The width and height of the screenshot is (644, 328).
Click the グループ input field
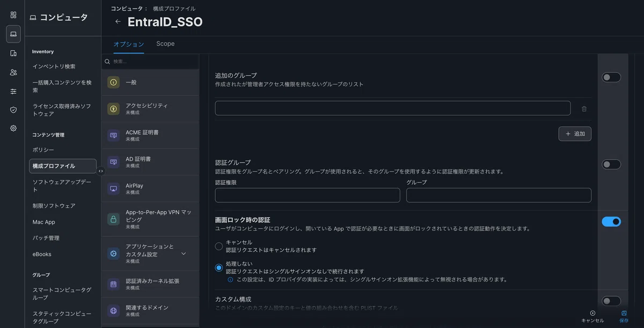(x=499, y=195)
